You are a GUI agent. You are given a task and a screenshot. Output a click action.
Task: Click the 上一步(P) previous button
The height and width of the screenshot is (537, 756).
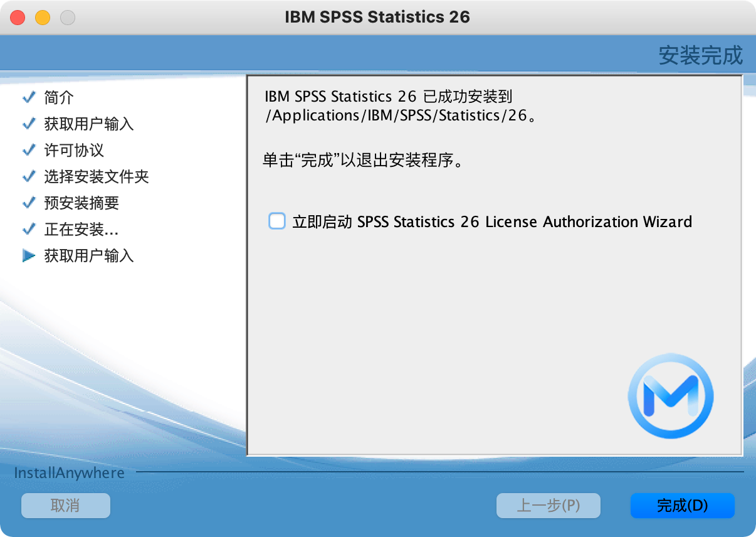(x=549, y=506)
